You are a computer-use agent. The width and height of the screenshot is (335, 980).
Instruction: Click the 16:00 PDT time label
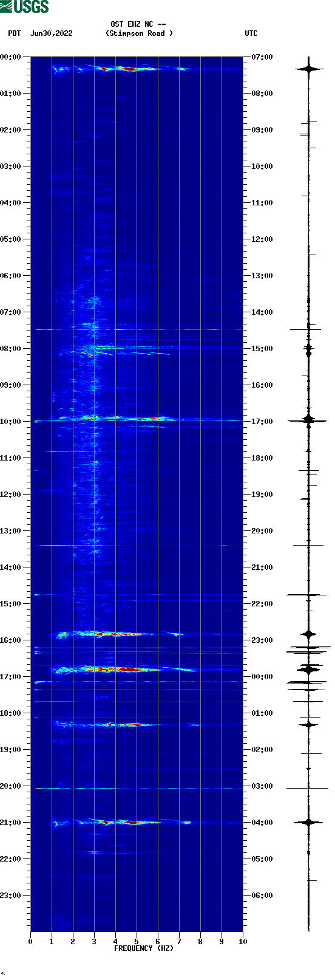(10, 640)
